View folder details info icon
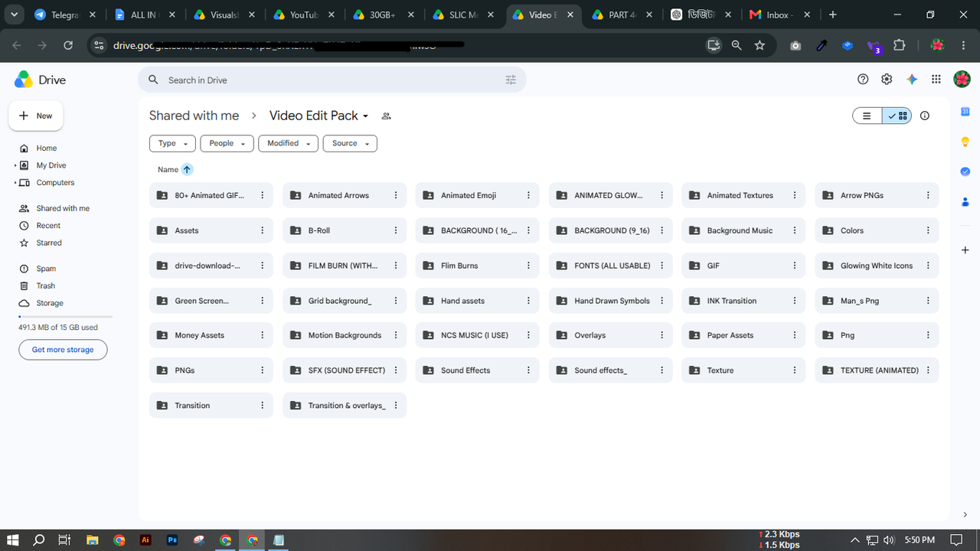The height and width of the screenshot is (551, 980). pyautogui.click(x=925, y=116)
